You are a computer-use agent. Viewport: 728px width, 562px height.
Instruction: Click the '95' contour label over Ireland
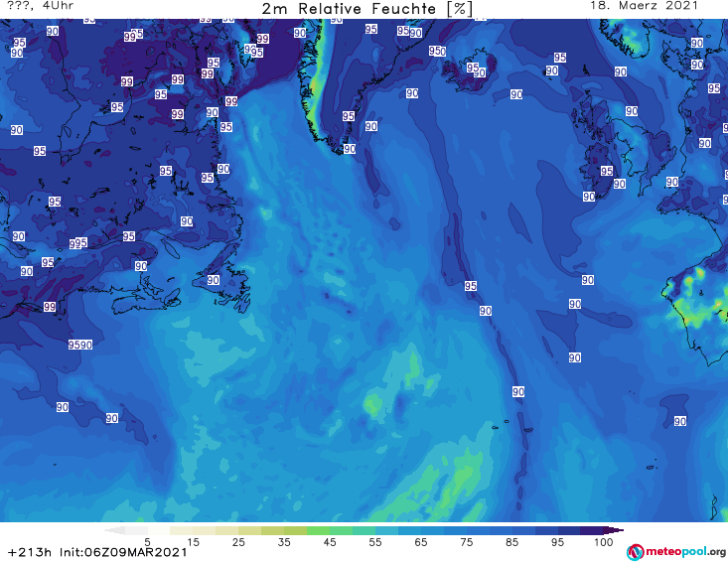pos(607,171)
